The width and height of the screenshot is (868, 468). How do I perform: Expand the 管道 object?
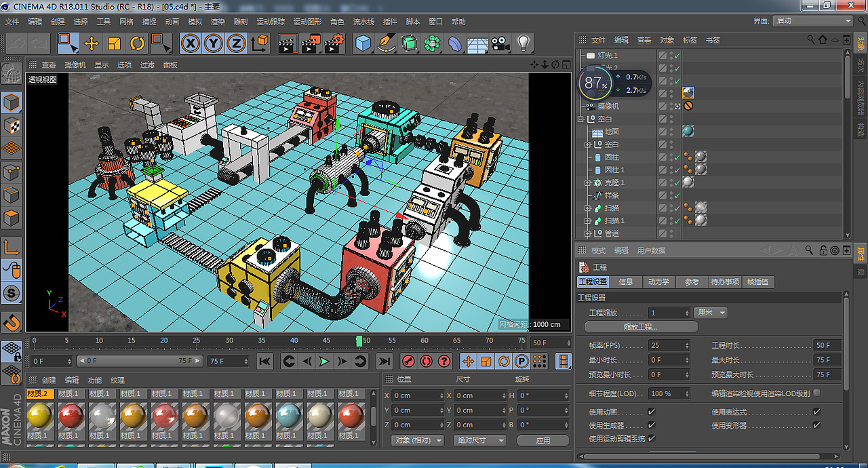[x=588, y=233]
